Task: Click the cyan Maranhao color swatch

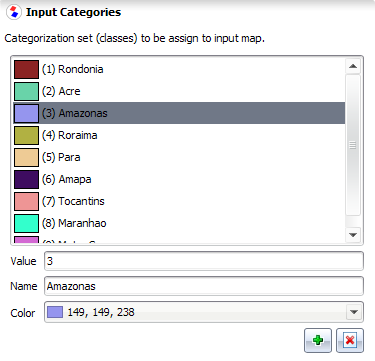Action: tap(26, 223)
